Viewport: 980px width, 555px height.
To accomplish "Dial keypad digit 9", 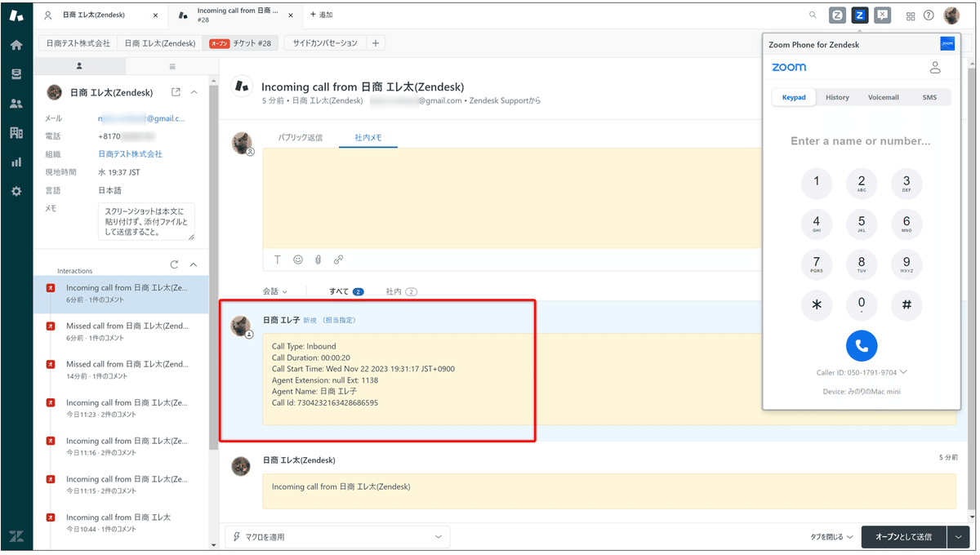I will coord(906,264).
